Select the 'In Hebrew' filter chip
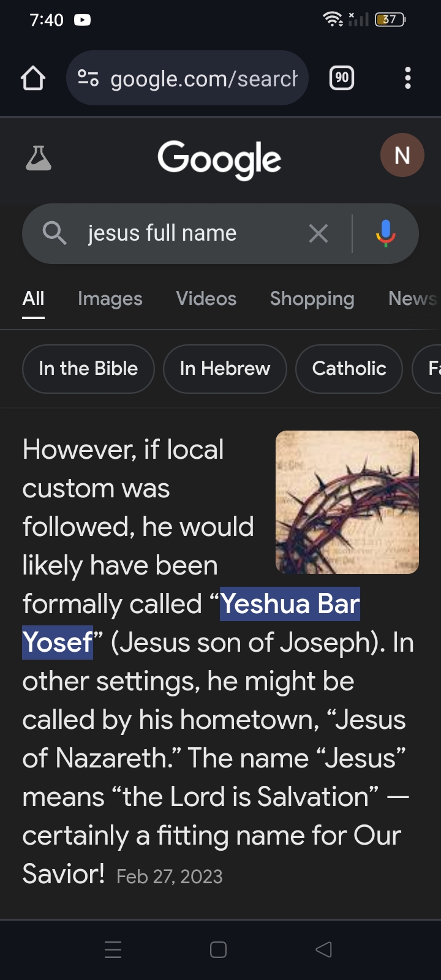The width and height of the screenshot is (441, 980). [x=225, y=369]
